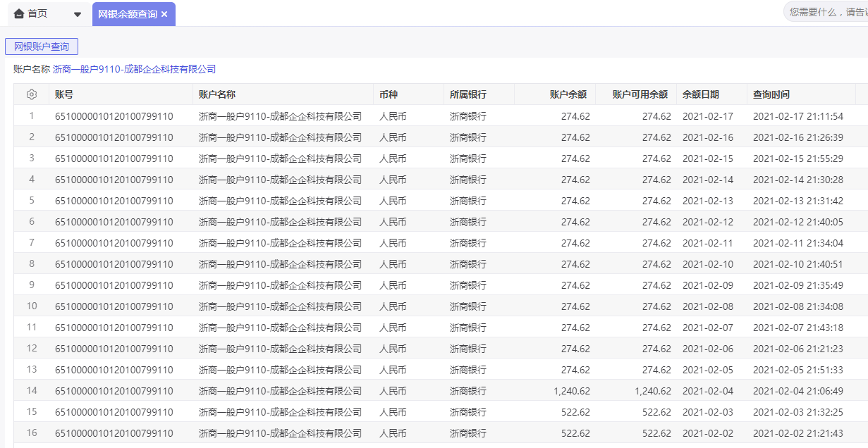Open the column settings gear icon in table header
The width and height of the screenshot is (868, 448).
pyautogui.click(x=28, y=93)
